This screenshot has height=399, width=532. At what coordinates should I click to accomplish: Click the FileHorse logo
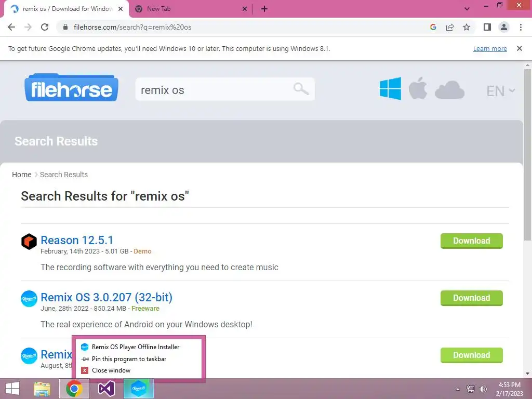(x=71, y=87)
